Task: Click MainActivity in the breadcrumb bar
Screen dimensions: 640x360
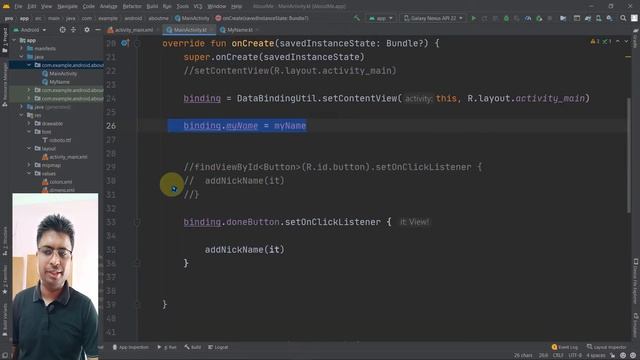Action: point(192,18)
